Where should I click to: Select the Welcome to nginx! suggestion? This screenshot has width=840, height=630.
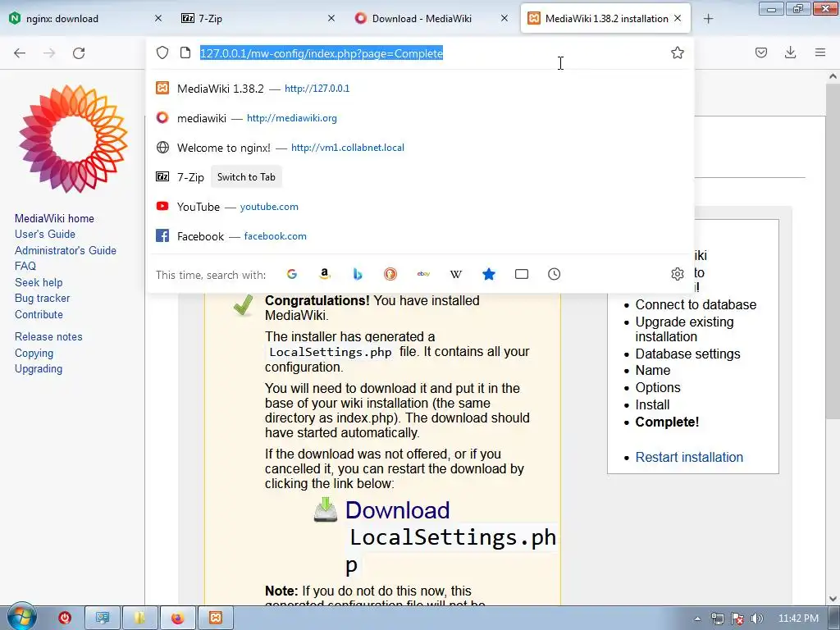pyautogui.click(x=420, y=148)
